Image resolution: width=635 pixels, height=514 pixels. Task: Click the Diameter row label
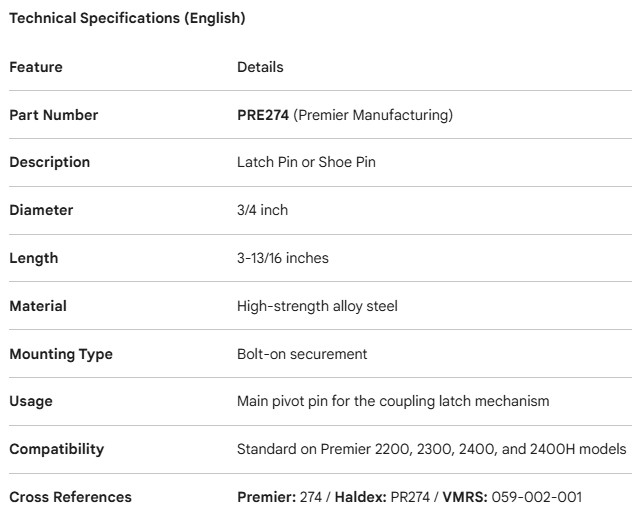coord(41,210)
